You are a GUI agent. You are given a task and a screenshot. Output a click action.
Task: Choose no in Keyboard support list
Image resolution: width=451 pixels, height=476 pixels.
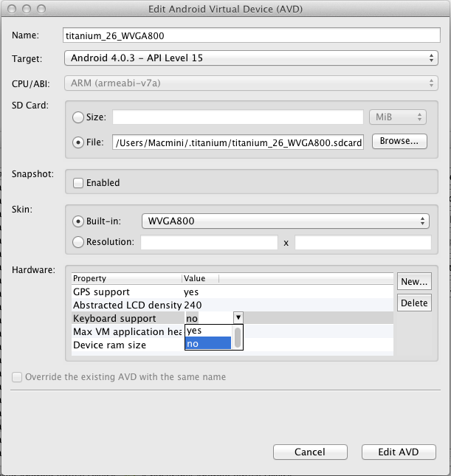click(x=208, y=343)
